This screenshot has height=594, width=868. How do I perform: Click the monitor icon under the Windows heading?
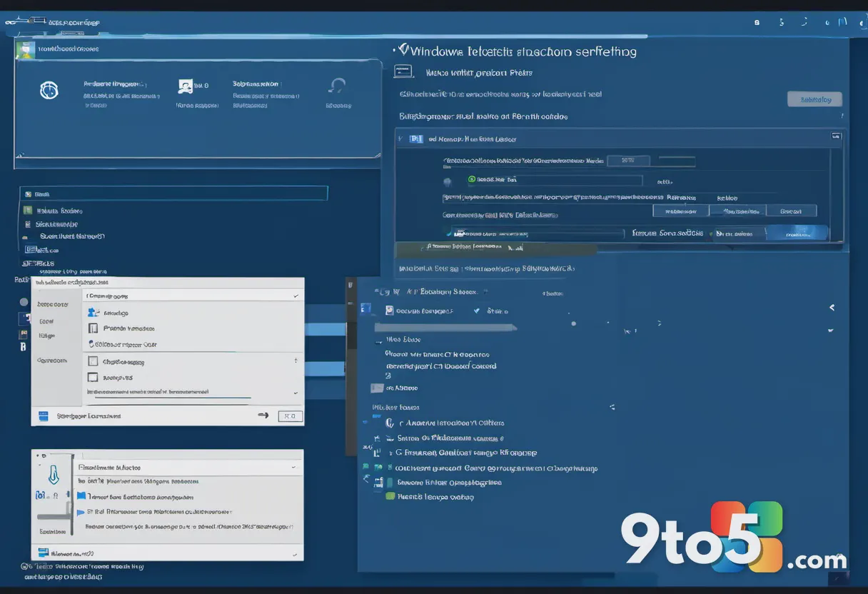coord(404,71)
